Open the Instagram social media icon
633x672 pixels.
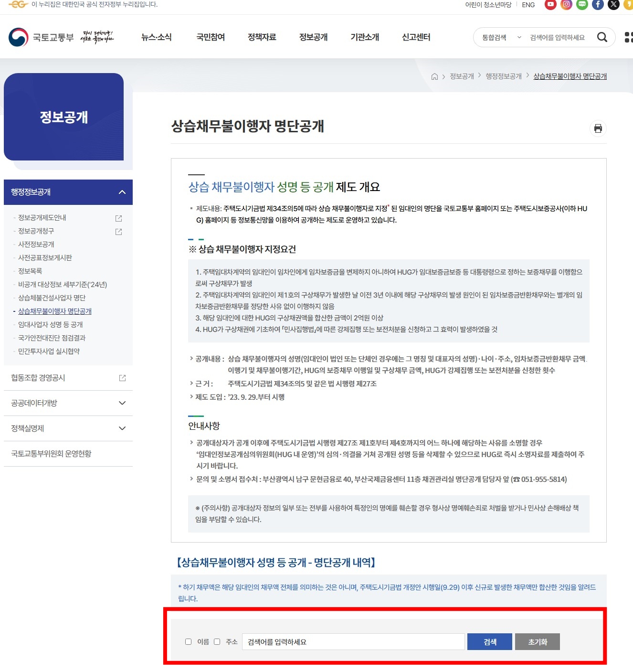pos(566,4)
